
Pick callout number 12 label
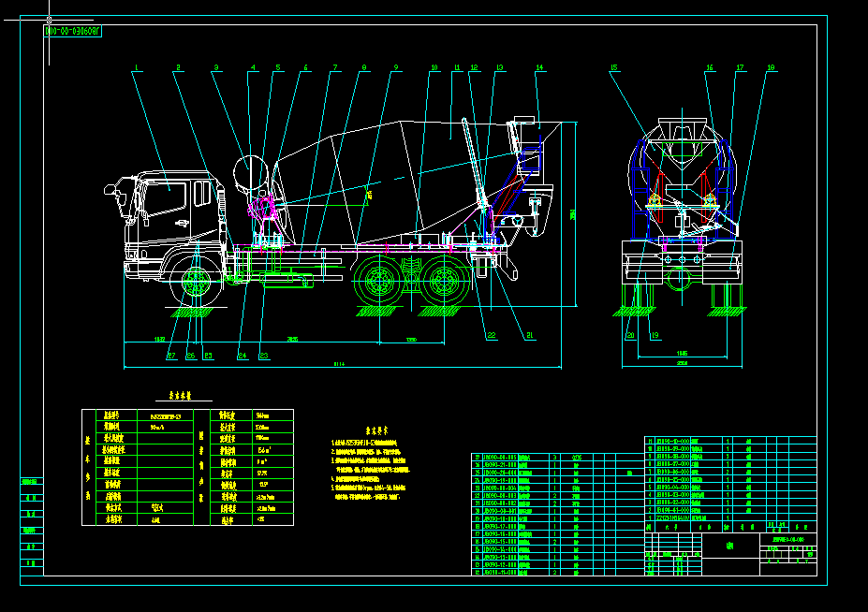click(474, 67)
